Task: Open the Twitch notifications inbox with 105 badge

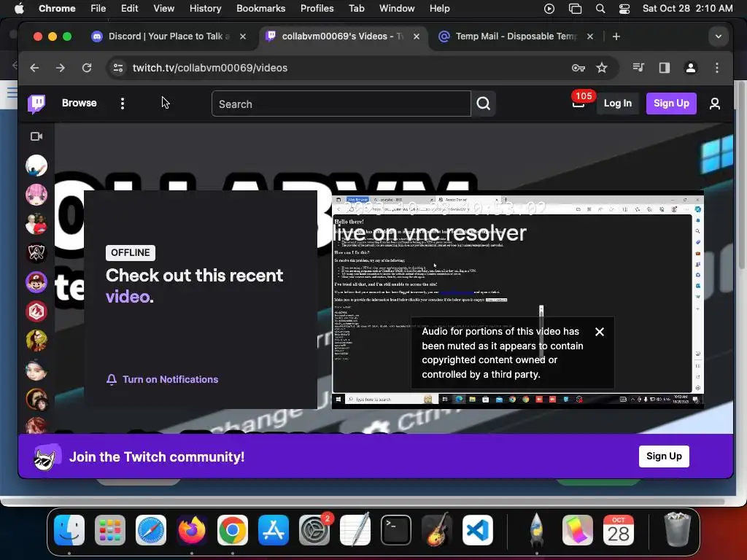Action: coord(578,103)
